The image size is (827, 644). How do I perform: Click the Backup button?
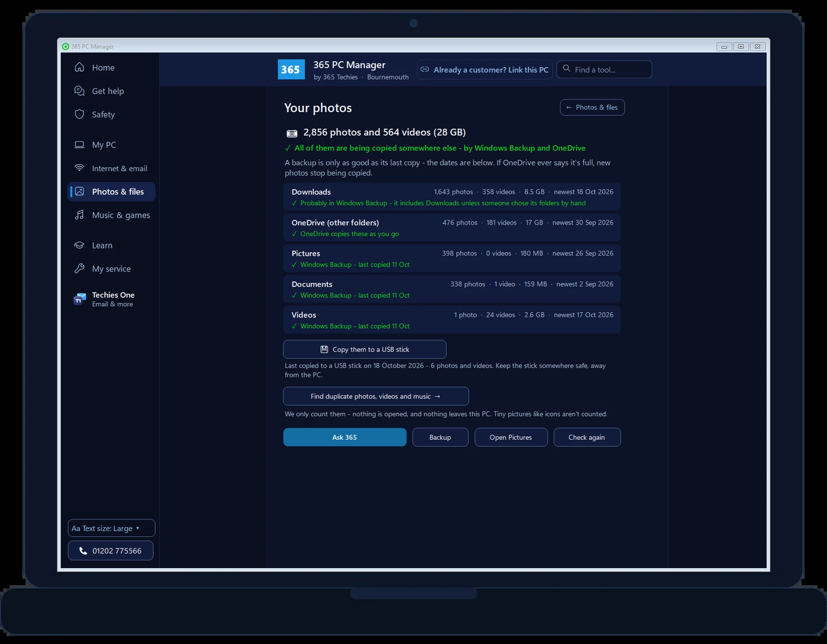point(440,437)
